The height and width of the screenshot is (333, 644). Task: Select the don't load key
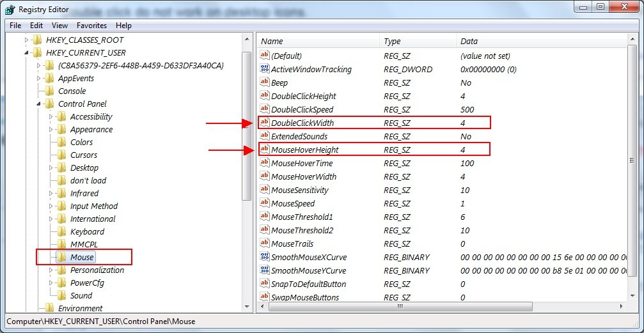point(88,180)
